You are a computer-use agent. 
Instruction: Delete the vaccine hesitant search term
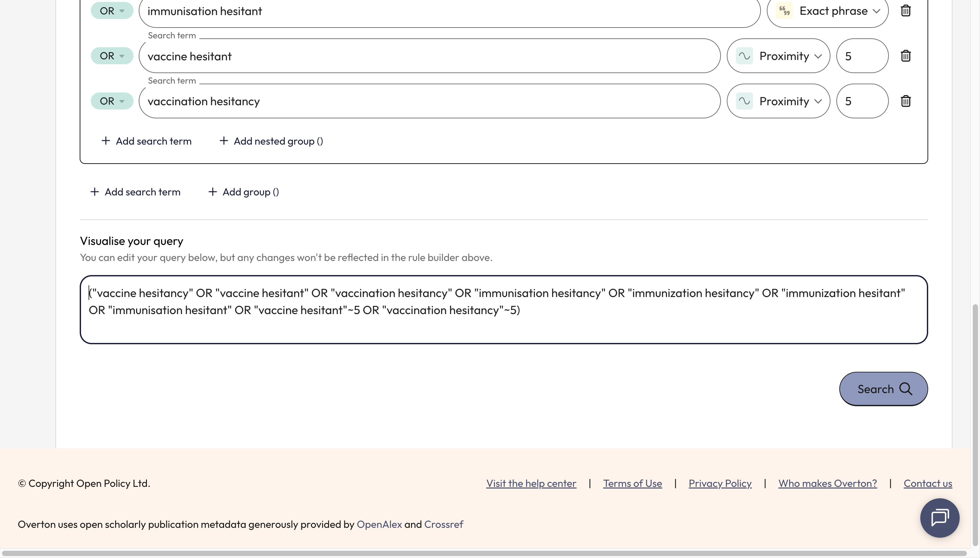(905, 55)
